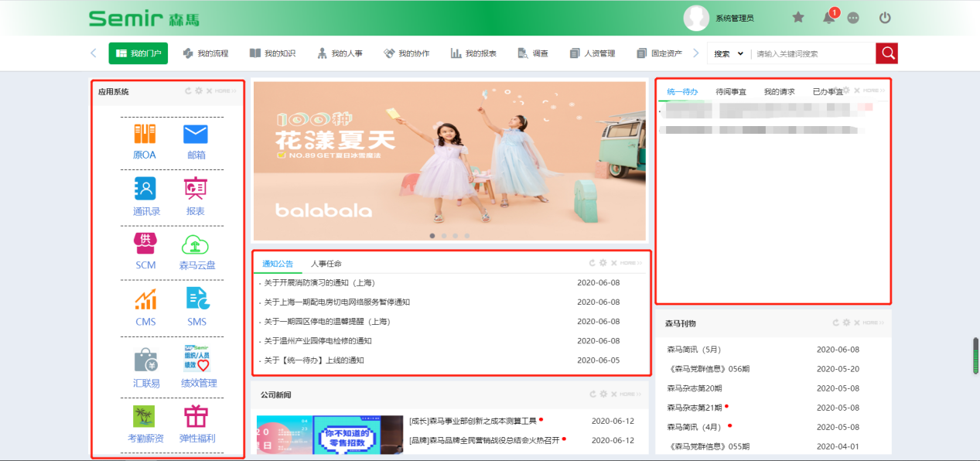The image size is (980, 461).
Task: Open the 报表 reports app icon
Action: coord(196,197)
